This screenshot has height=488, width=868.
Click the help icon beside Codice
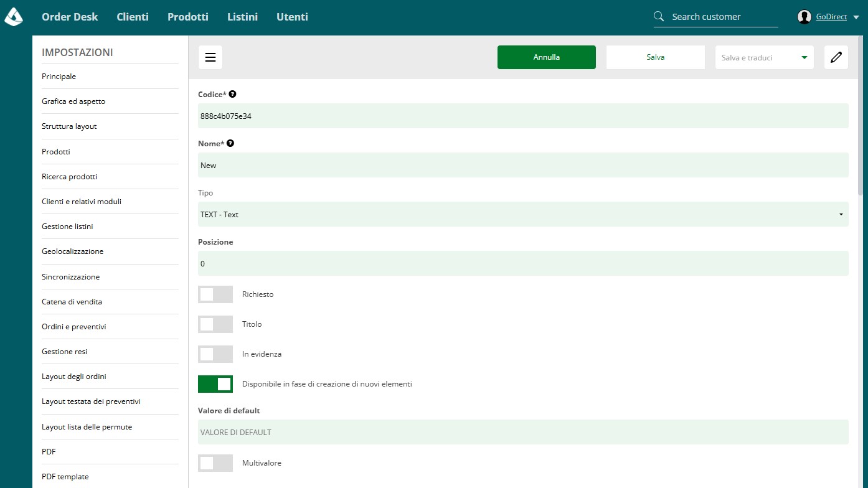tap(233, 94)
